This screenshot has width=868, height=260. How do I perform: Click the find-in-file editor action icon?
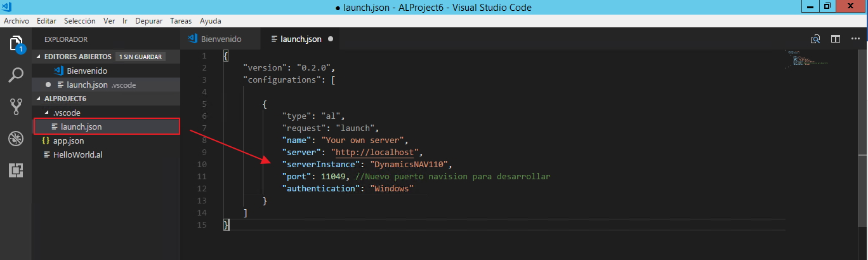(x=815, y=39)
